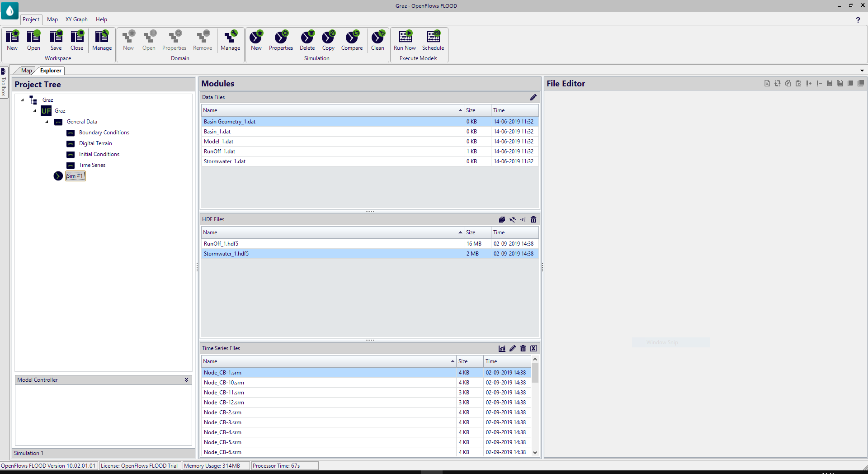
Task: Click the Time Series Files chart icon
Action: pos(502,348)
